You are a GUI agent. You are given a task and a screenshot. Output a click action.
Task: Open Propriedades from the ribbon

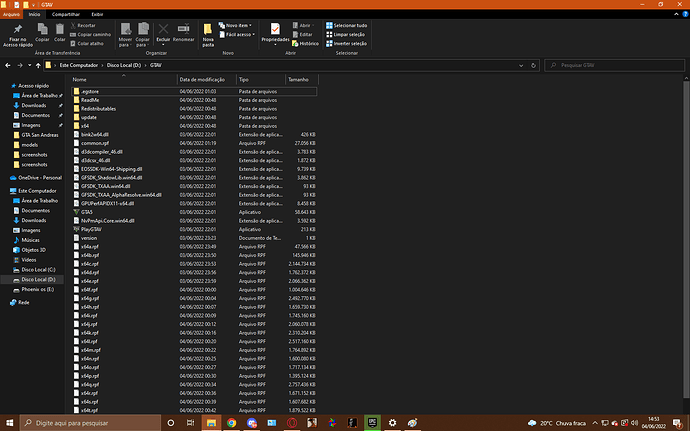click(275, 34)
